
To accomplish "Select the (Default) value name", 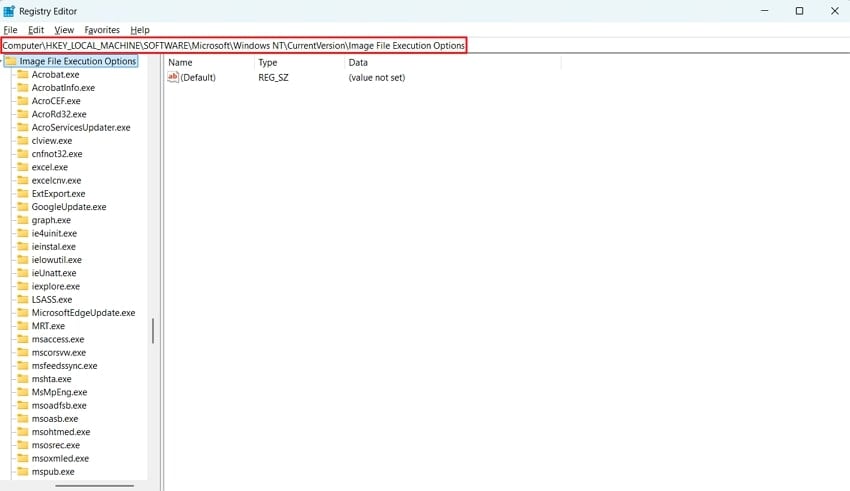I will click(x=198, y=77).
